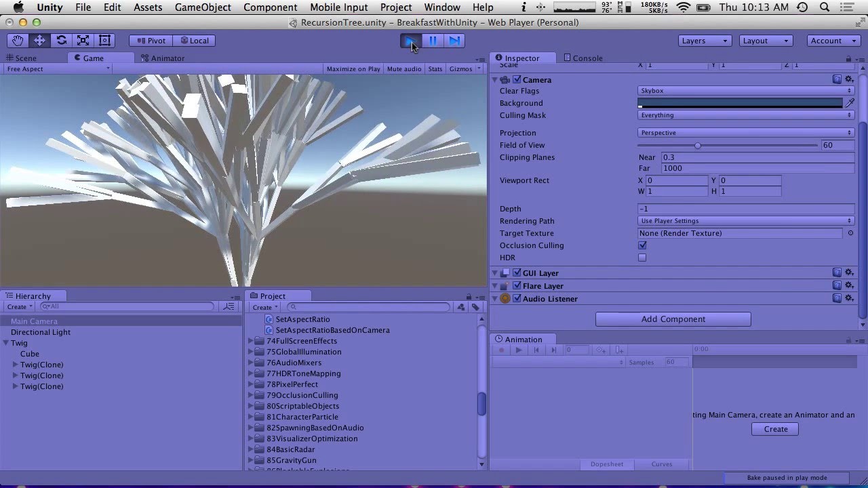Disable the GUI Layer checkbox
The width and height of the screenshot is (868, 488).
[517, 273]
